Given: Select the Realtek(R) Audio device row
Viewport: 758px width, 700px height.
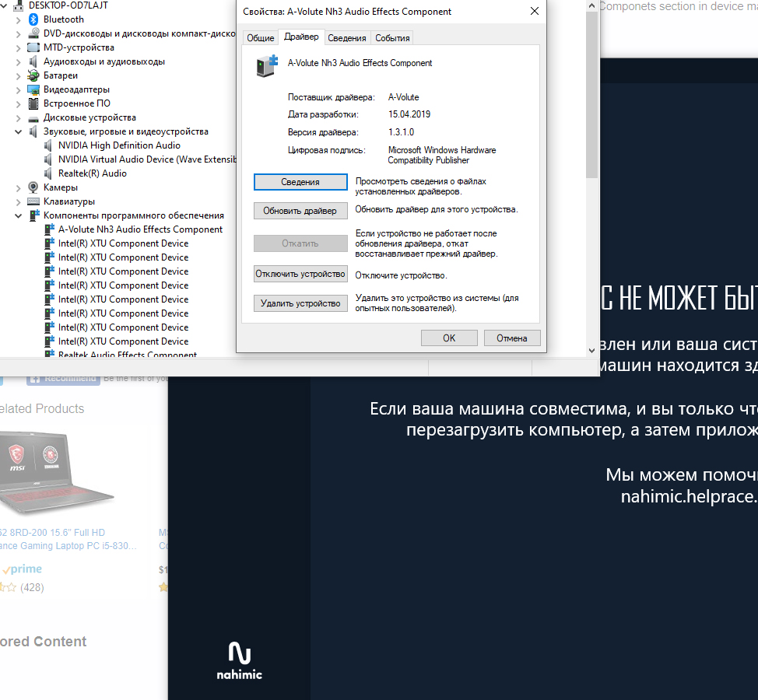Looking at the screenshot, I should click(x=93, y=173).
